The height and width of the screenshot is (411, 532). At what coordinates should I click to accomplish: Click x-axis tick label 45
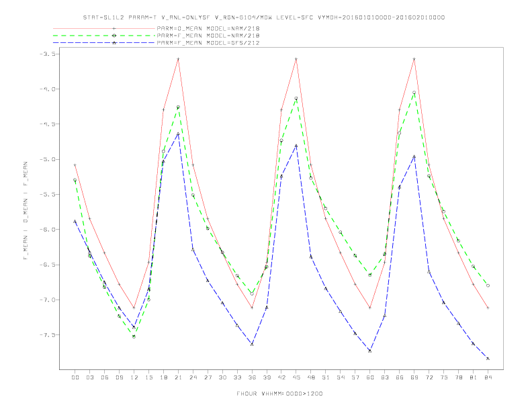pos(296,377)
